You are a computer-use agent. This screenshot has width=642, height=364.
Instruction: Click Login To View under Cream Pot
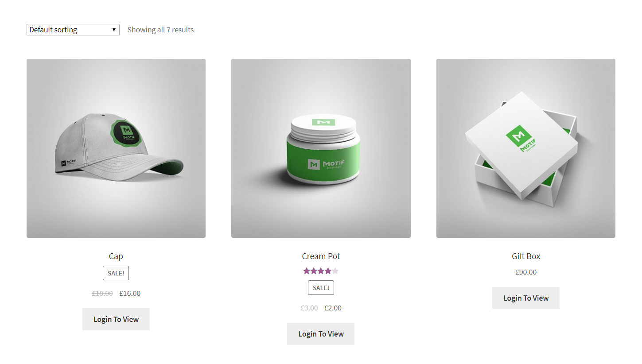pyautogui.click(x=321, y=334)
